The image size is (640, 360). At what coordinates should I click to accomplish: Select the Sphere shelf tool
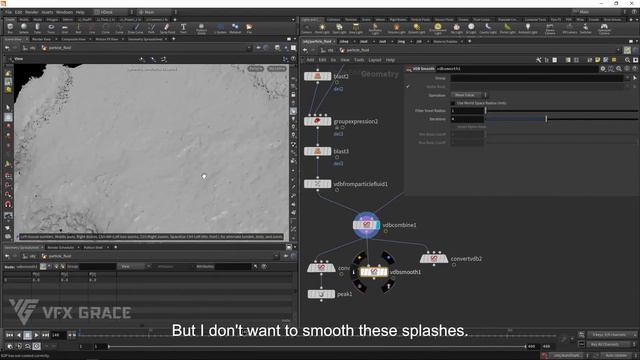click(x=24, y=28)
